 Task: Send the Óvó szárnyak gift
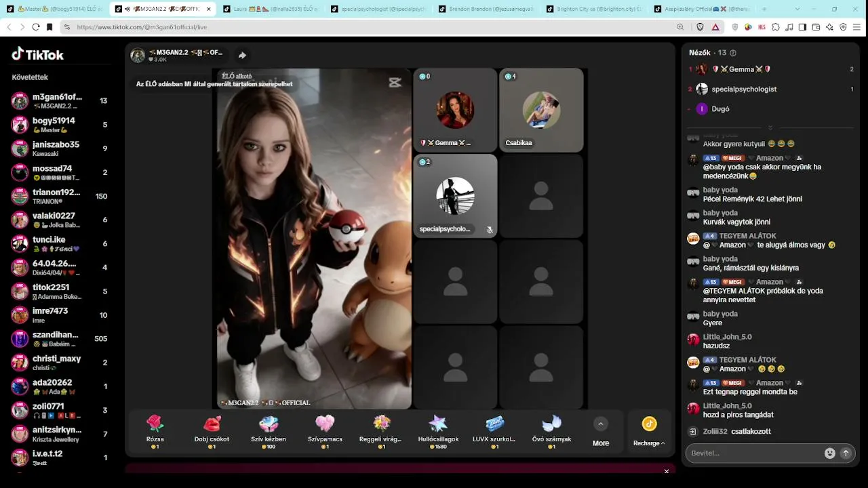tap(551, 432)
